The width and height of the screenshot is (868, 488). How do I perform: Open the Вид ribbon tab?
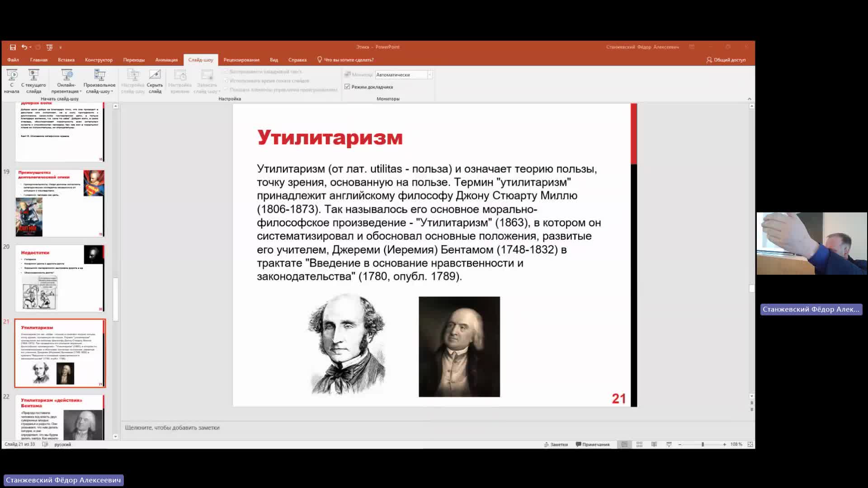coord(274,60)
